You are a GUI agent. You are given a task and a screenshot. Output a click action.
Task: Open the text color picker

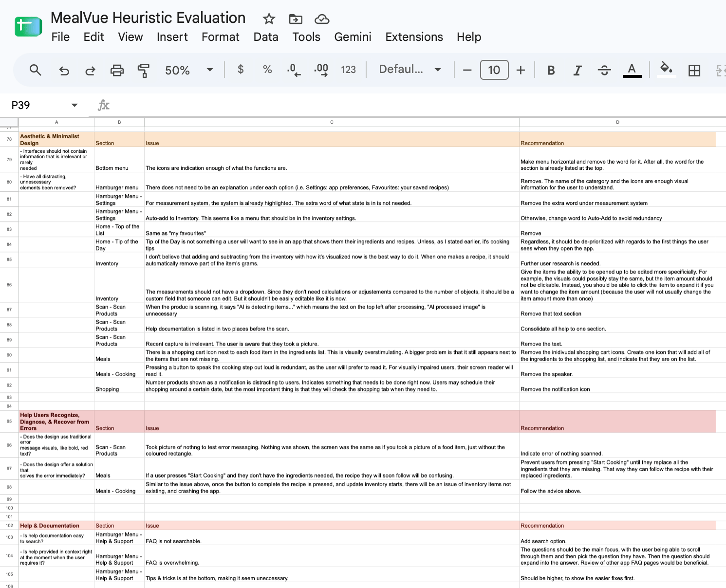point(632,70)
